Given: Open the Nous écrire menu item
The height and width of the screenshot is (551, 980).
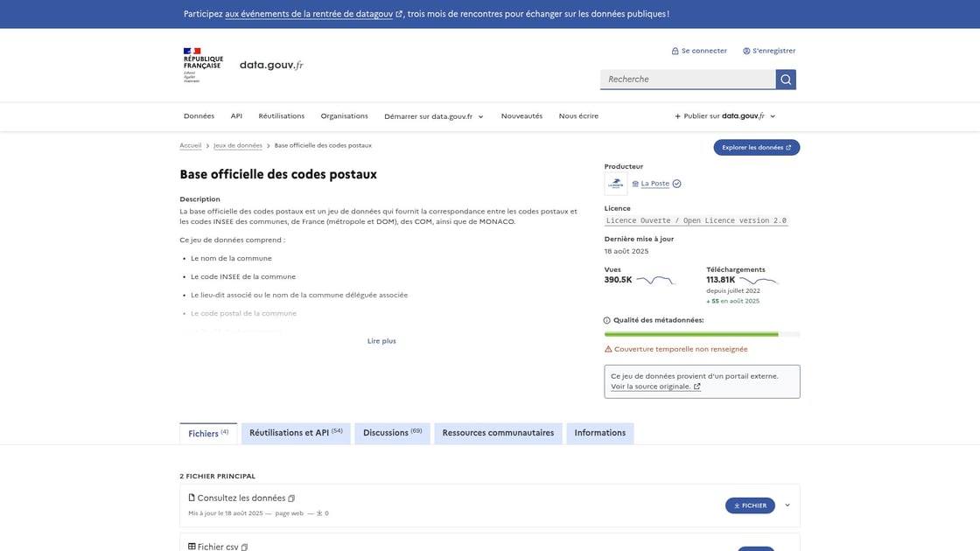Looking at the screenshot, I should tap(578, 116).
